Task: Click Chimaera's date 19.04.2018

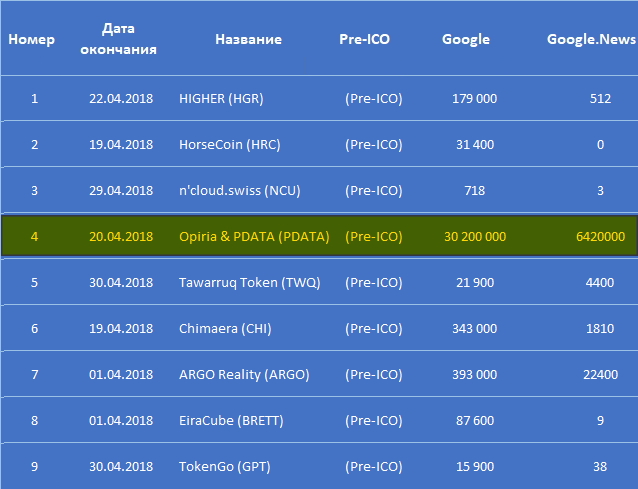Action: pos(121,328)
